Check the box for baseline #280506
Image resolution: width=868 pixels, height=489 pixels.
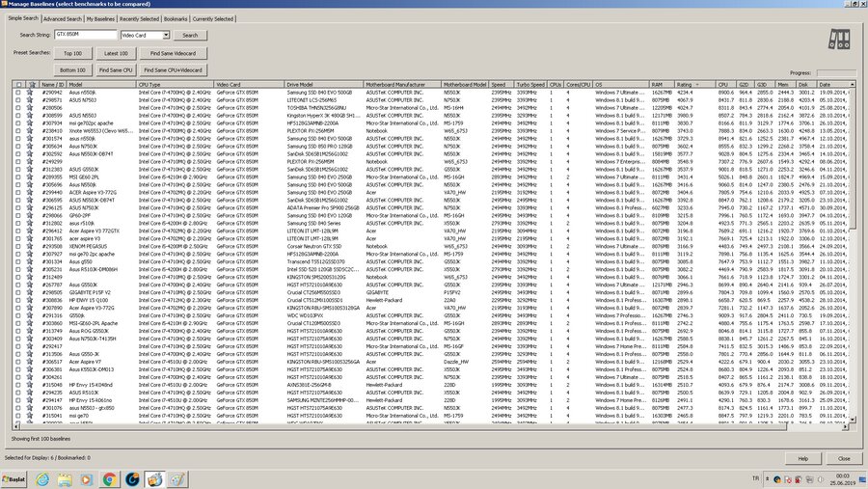pos(18,108)
